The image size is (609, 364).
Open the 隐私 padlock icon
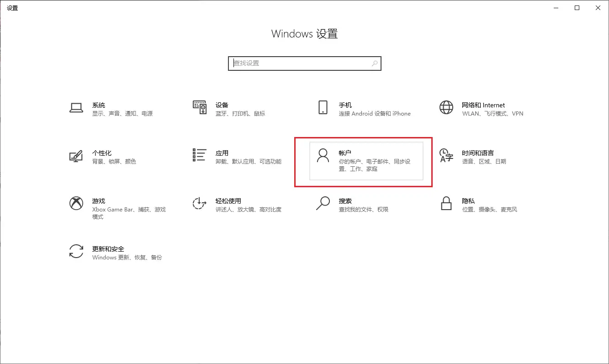click(446, 203)
